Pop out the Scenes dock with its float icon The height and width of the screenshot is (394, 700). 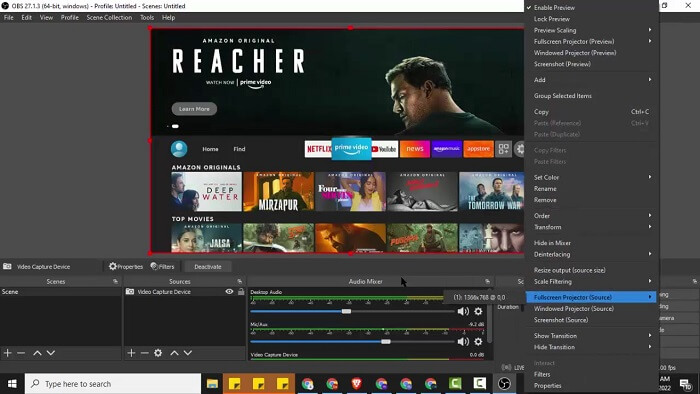point(116,282)
